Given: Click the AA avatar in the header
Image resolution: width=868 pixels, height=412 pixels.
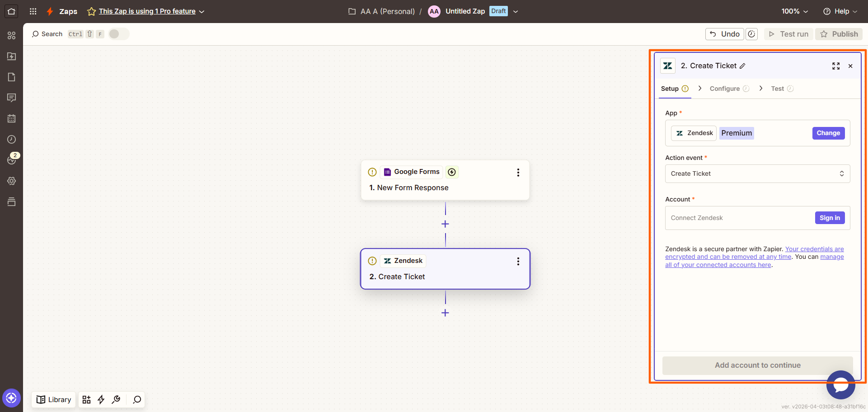Looking at the screenshot, I should point(434,11).
